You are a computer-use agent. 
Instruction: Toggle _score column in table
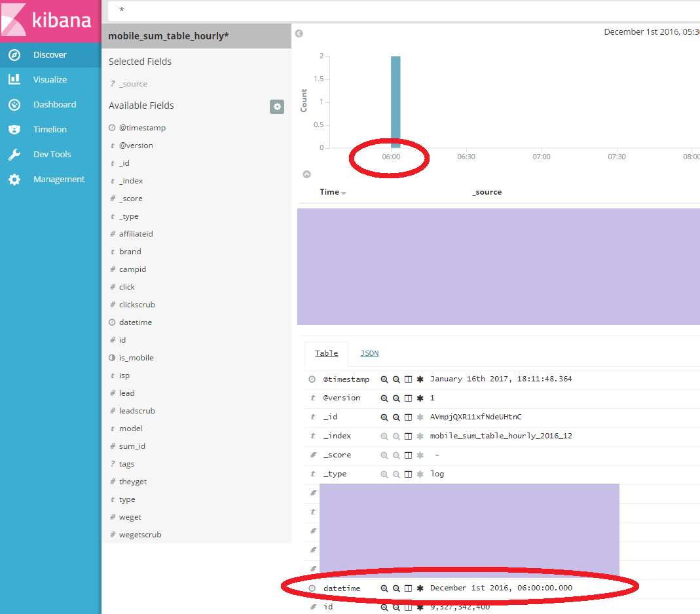pyautogui.click(x=408, y=455)
